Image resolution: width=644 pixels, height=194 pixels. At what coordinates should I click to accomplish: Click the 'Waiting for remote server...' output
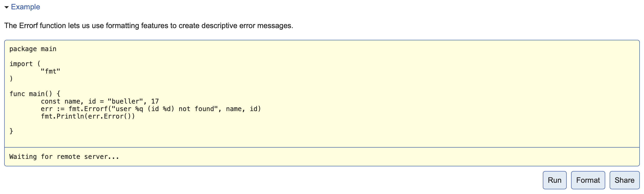point(64,157)
